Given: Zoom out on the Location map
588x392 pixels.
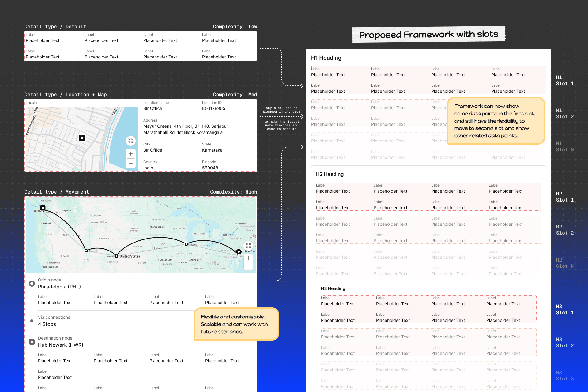Looking at the screenshot, I should [x=131, y=163].
